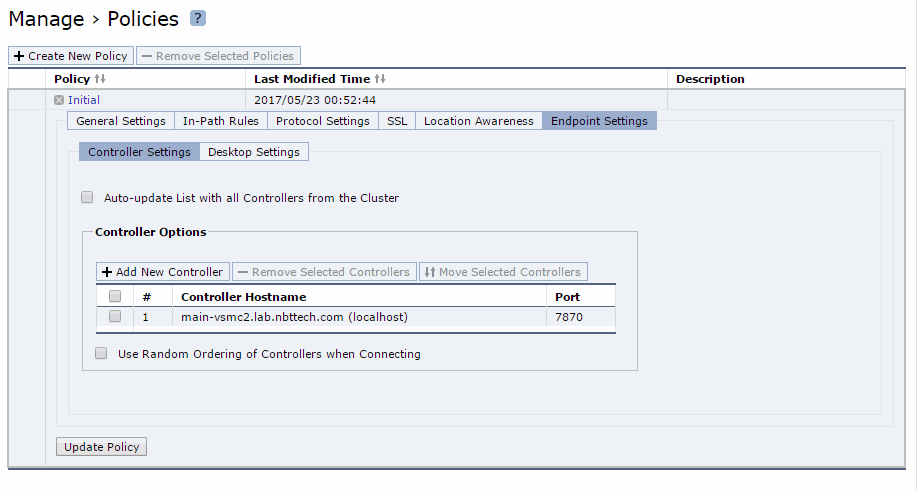Switch to the SSL tab
The height and width of the screenshot is (491, 919).
397,121
